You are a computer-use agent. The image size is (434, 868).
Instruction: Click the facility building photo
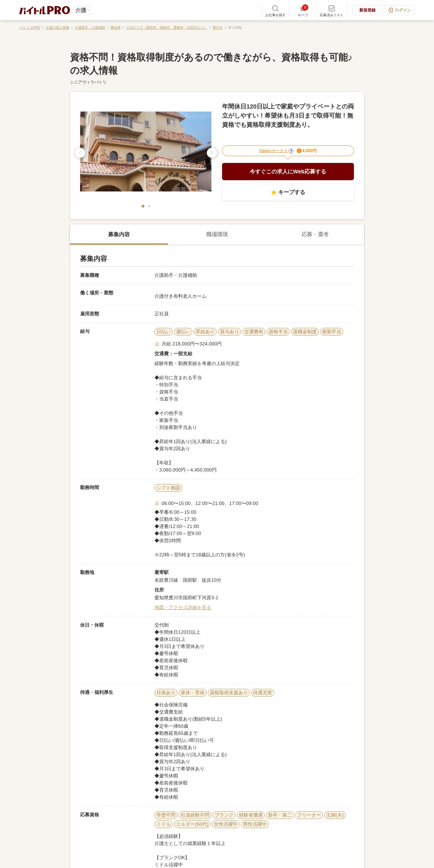(146, 151)
